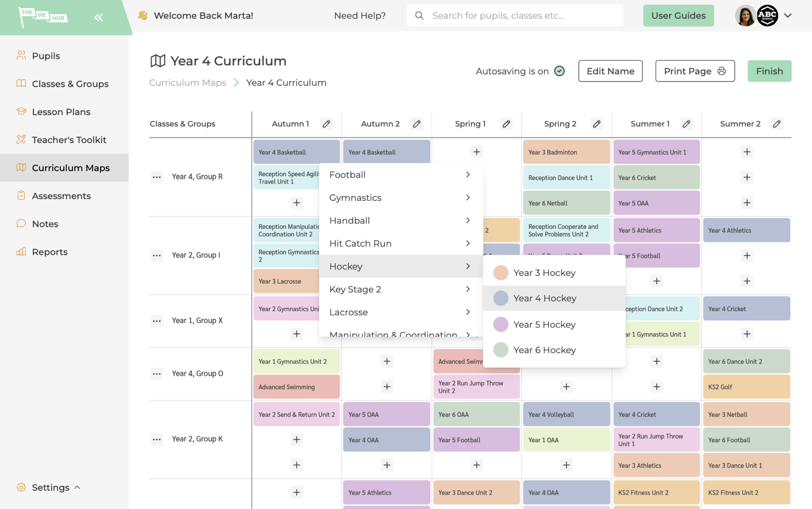The width and height of the screenshot is (812, 509).
Task: Click the Print Page button
Action: coord(695,71)
